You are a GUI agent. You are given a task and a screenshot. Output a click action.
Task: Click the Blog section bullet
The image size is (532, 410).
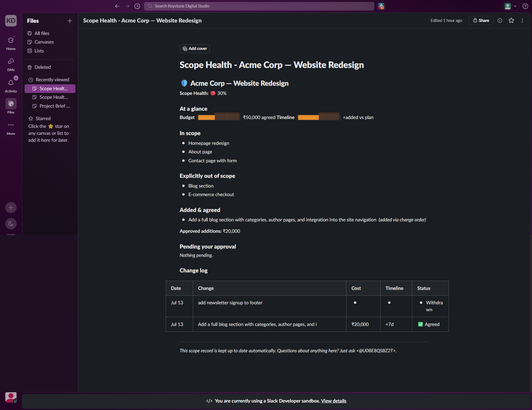click(x=201, y=186)
